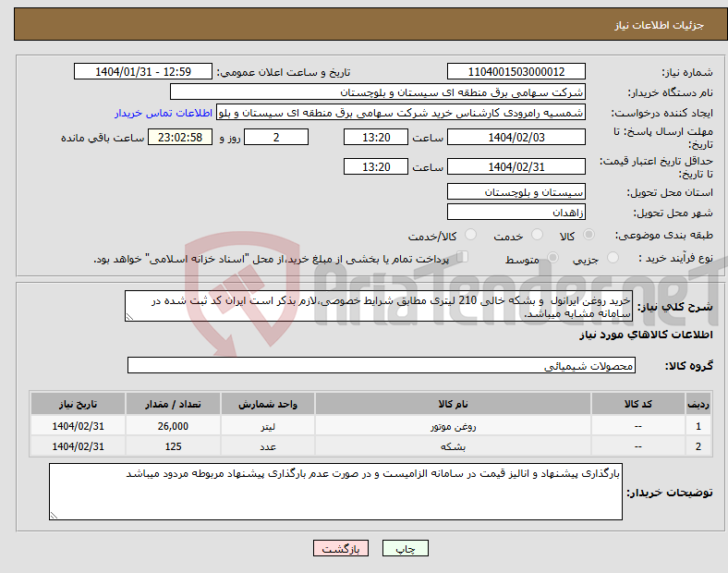Click the buyer organization name field

[378, 91]
